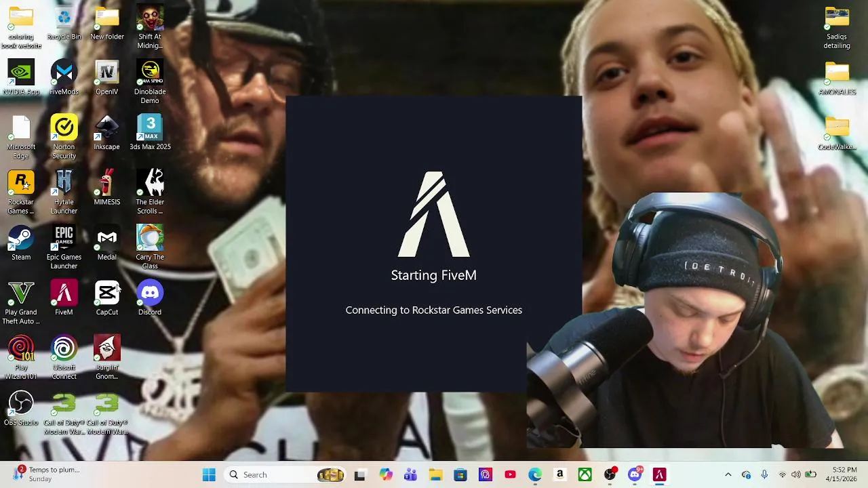Launch the 'Shift At Midnig...' game shortcut

150,28
